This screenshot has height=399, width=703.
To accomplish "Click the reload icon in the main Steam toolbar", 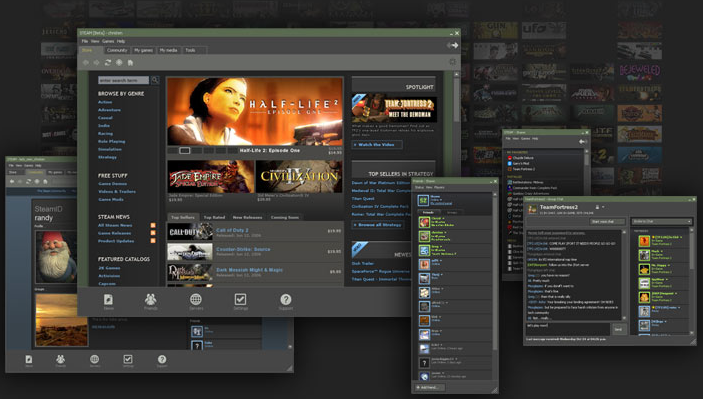I will [108, 63].
